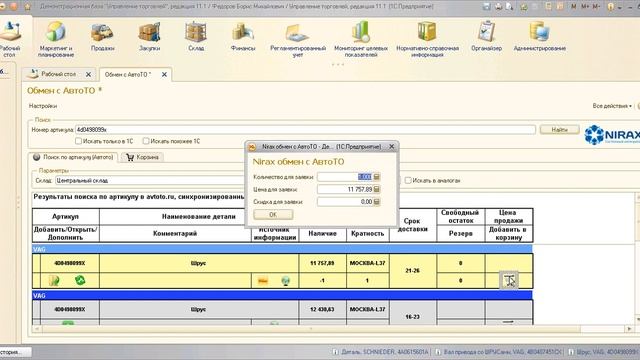Image resolution: width=640 pixels, height=360 pixels.
Task: Click the print icon in title bar
Action: pos(498,7)
